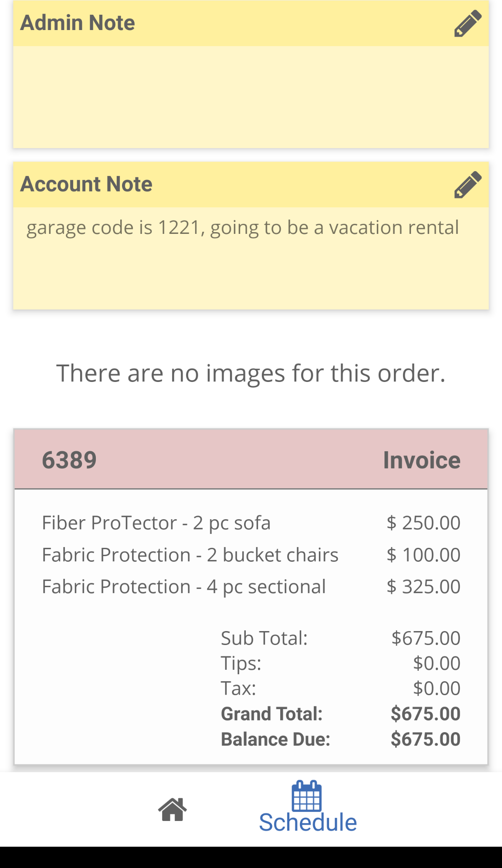Screen dimensions: 502x868
Task: Open the Schedule tab label
Action: 308,823
